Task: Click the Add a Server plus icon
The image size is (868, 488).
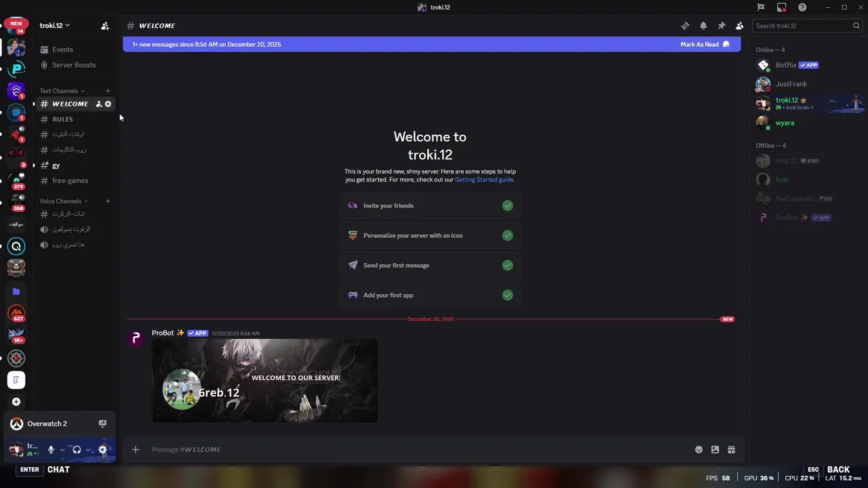Action: (16, 402)
